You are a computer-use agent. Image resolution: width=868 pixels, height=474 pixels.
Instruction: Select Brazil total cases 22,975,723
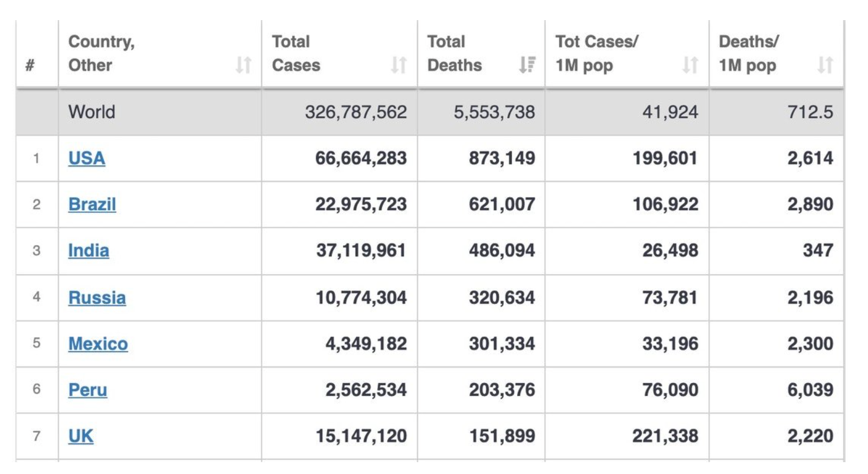pyautogui.click(x=361, y=204)
